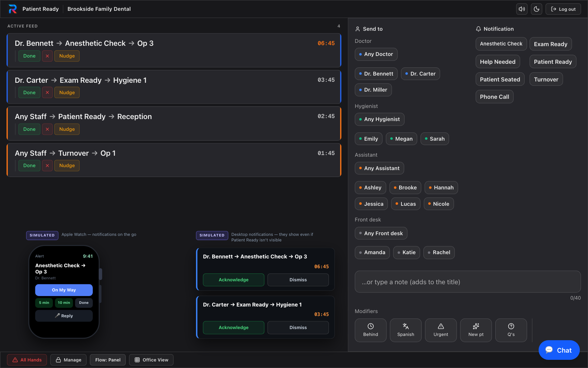The width and height of the screenshot is (588, 368).
Task: Choose assistant Ashley
Action: (370, 188)
